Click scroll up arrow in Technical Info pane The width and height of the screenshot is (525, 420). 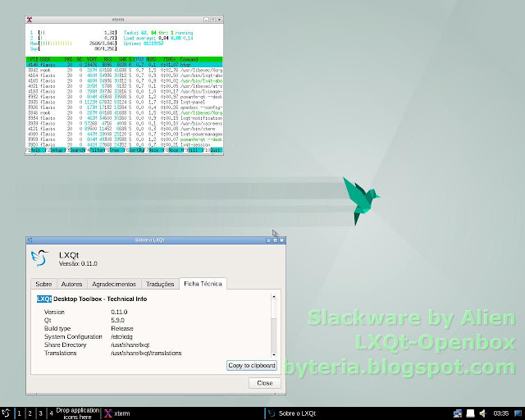(x=274, y=297)
